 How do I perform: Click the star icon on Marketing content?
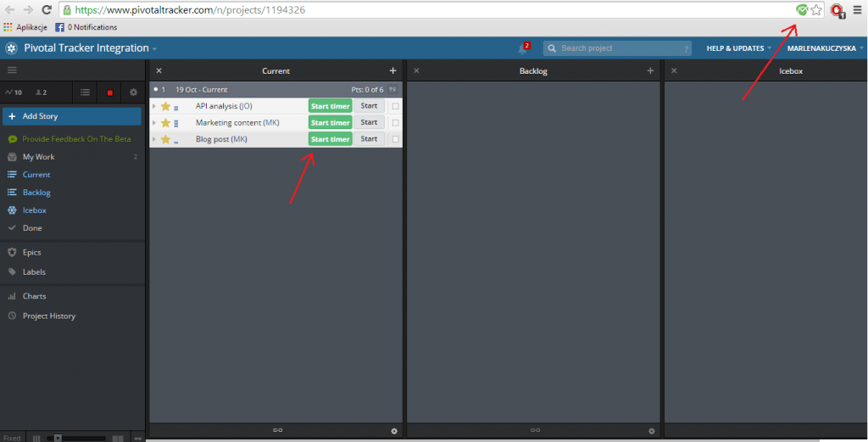[x=165, y=123]
